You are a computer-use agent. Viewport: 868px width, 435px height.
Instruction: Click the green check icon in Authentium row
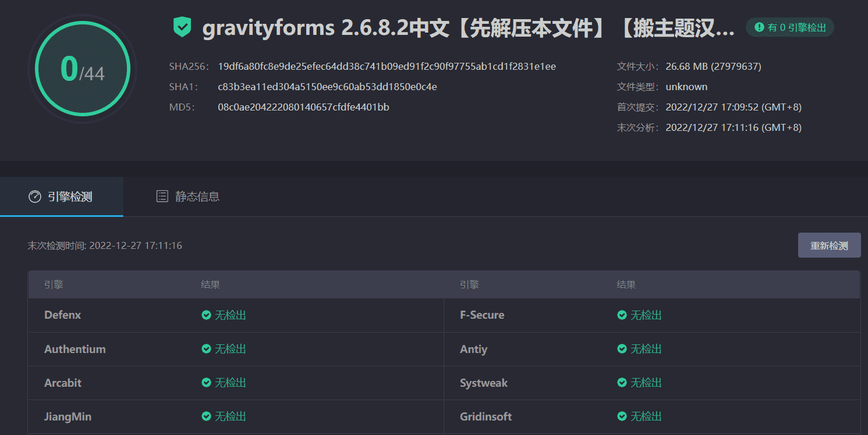pos(206,349)
